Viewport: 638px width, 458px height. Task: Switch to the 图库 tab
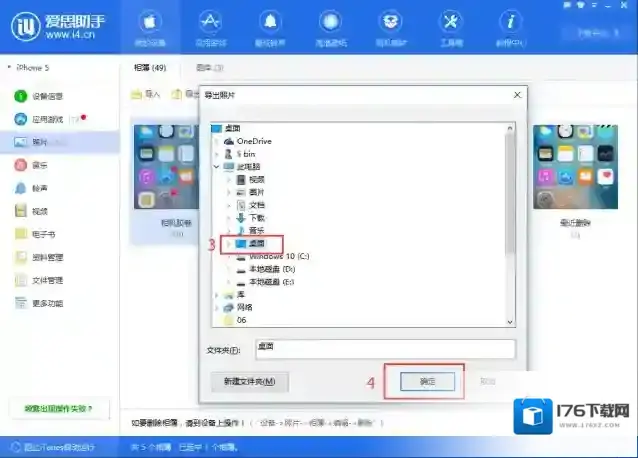[210, 68]
